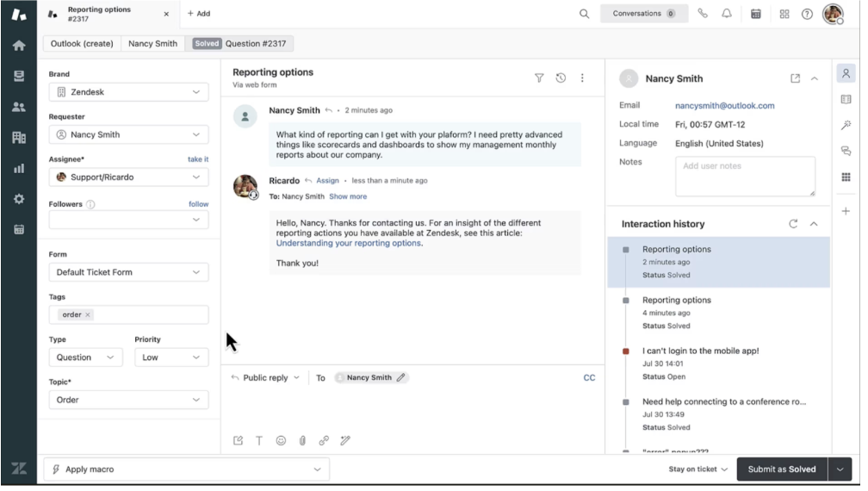
Task: Open Admin gear icon in sidebar
Action: [x=18, y=198]
